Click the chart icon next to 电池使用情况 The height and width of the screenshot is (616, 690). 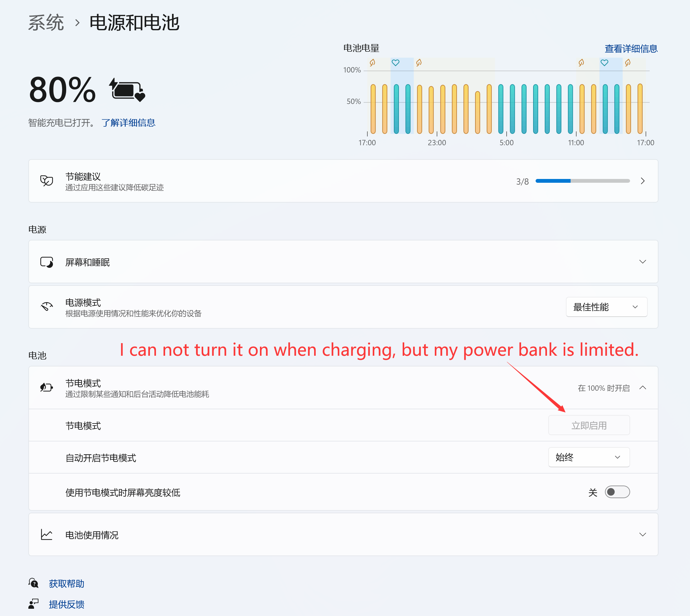tap(46, 534)
